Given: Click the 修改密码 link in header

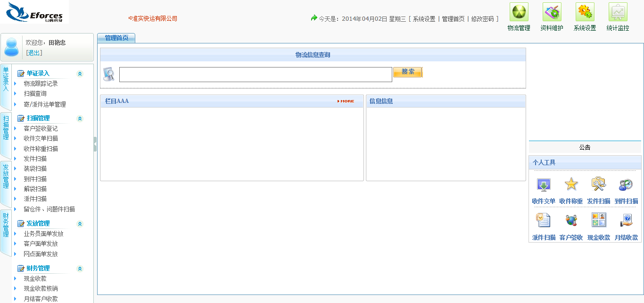Looking at the screenshot, I should (x=482, y=19).
